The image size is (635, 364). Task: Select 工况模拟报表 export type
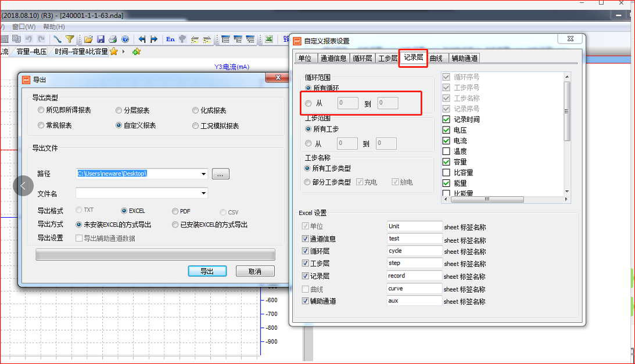pyautogui.click(x=195, y=126)
